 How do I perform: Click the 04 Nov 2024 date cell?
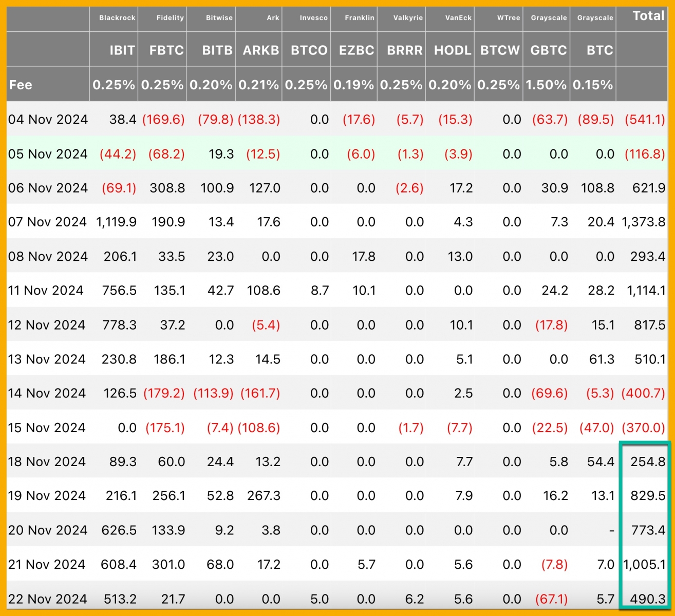coord(48,120)
